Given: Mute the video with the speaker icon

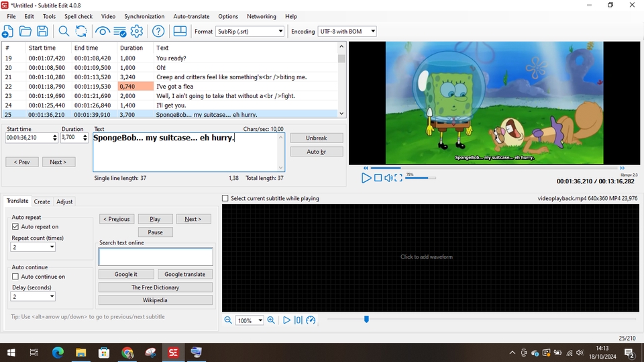Looking at the screenshot, I should [388, 178].
